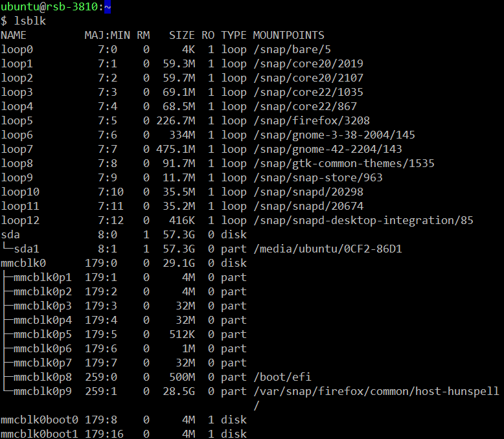Image resolution: width=504 pixels, height=439 pixels.
Task: Click the mmcblk0 disk name
Action: [23, 263]
